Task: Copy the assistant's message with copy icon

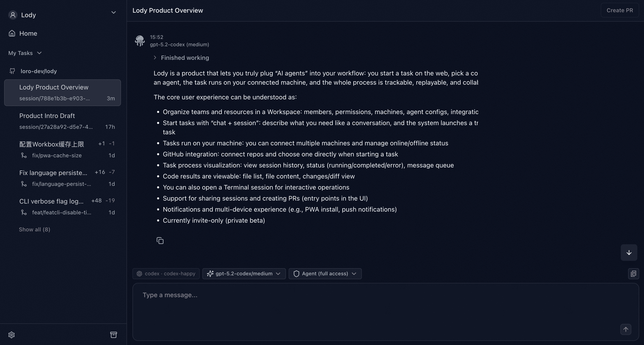Action: [160, 240]
